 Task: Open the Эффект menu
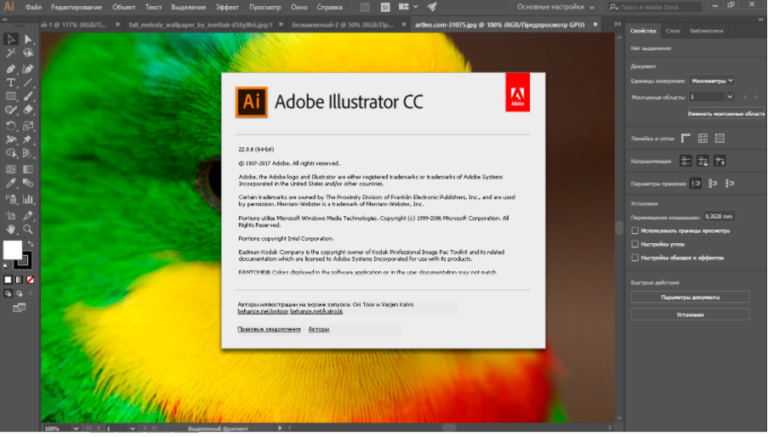227,7
